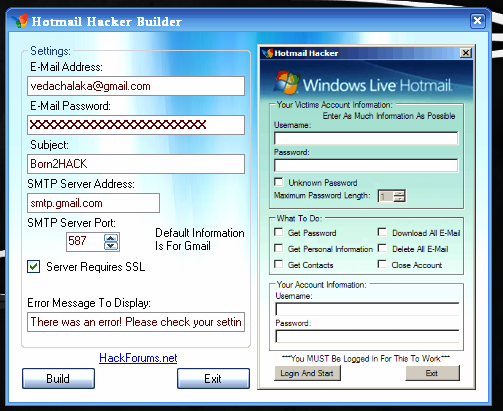Click the Build button
503x411 pixels.
point(58,379)
